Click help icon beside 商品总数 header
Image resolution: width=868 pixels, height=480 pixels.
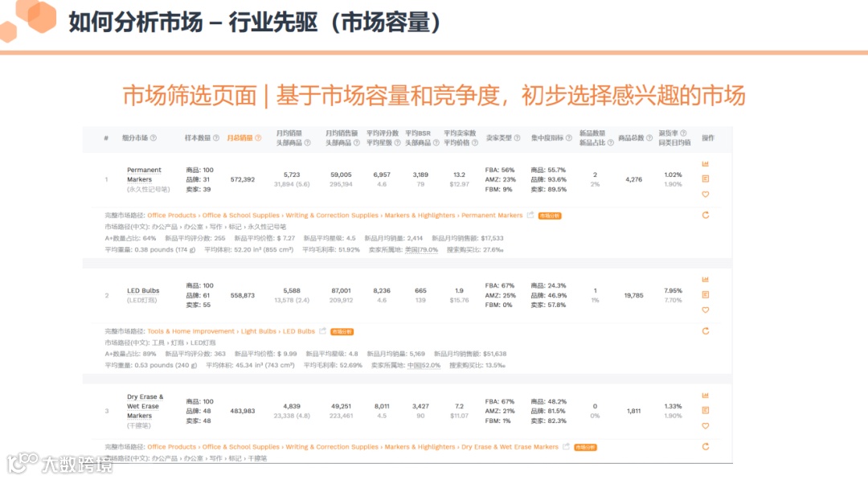(649, 137)
